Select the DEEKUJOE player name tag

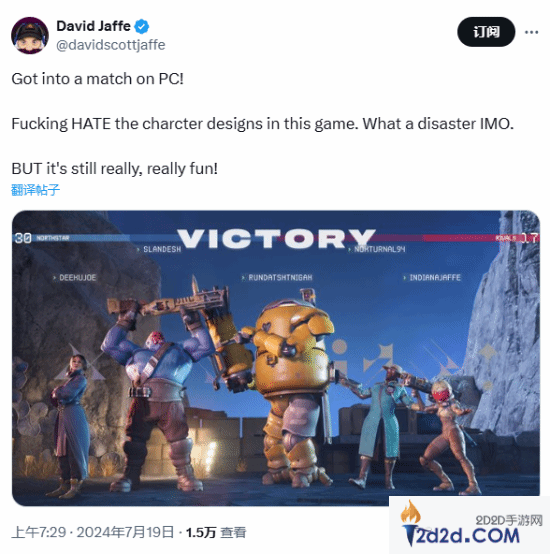pos(75,278)
